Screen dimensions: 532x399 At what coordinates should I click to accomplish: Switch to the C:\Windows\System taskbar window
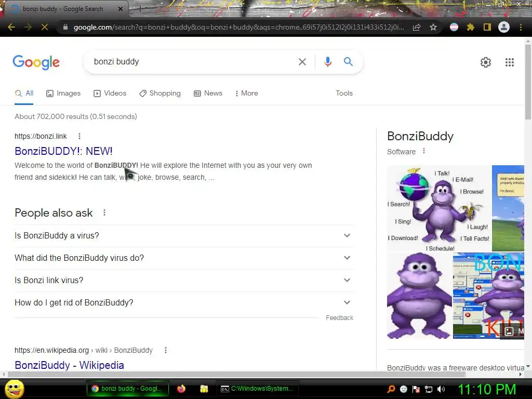pos(258,389)
